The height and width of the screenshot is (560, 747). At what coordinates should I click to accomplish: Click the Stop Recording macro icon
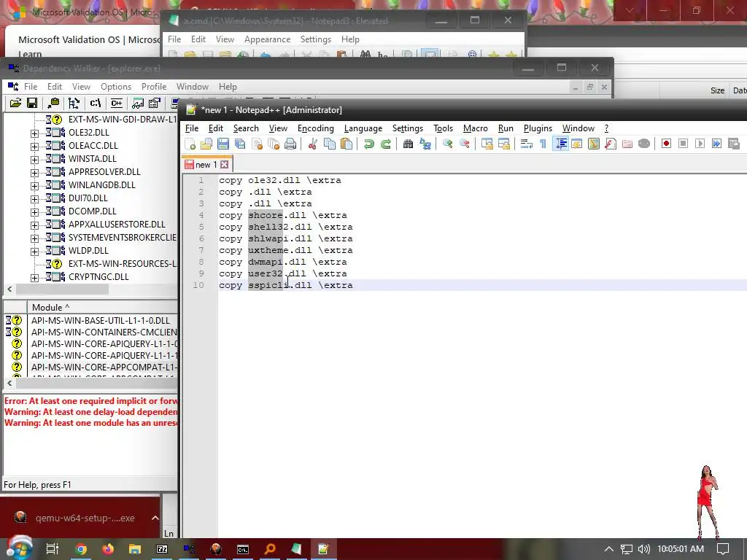coord(683,144)
